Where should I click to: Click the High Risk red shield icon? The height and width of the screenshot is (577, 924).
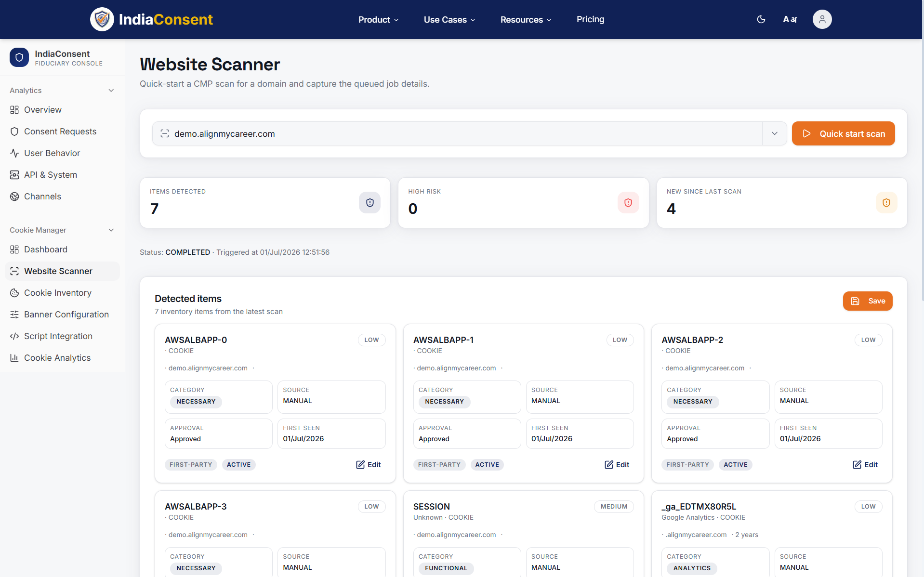pos(628,203)
